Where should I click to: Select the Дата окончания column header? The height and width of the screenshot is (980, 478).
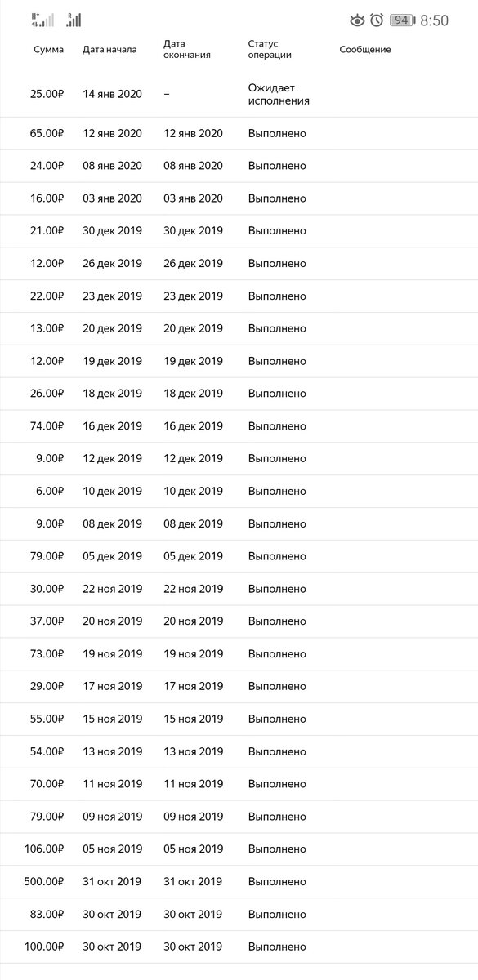point(187,49)
